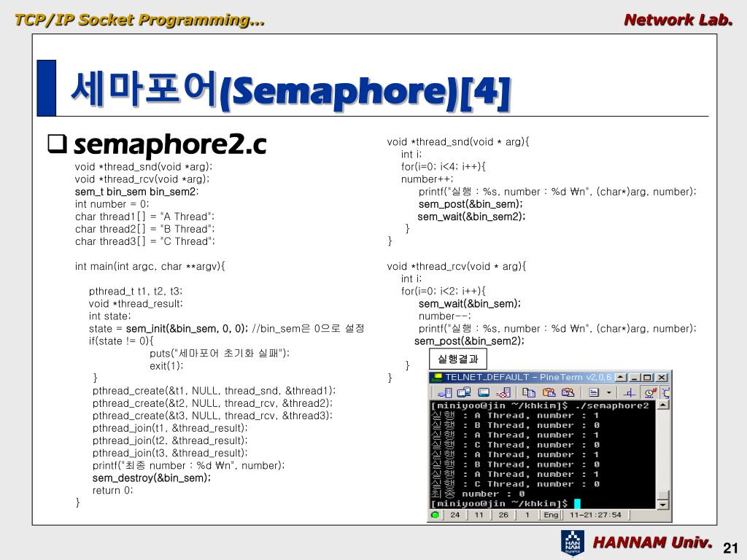Viewport: 747px width, 560px height.
Task: Click the roll-up arrow button in PineTerm title bar
Action: (621, 378)
